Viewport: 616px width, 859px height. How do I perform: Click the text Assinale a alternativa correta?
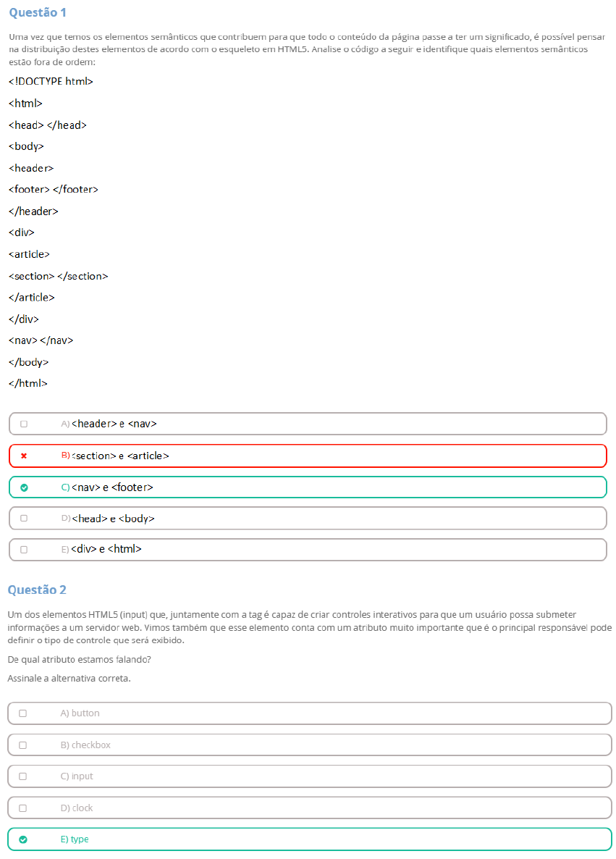pos(69,679)
